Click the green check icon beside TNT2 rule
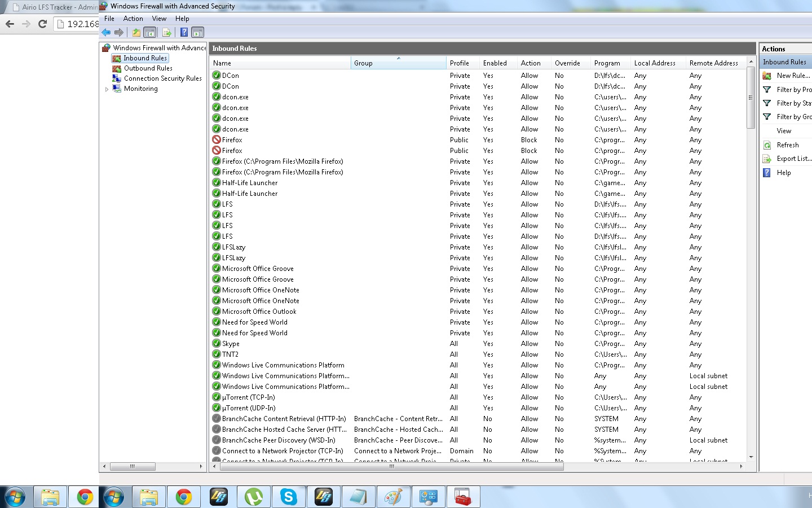Viewport: 812px width, 508px height. click(x=217, y=354)
